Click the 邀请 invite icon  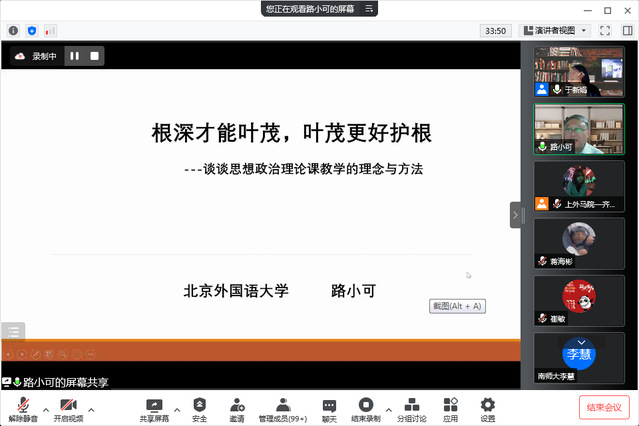pyautogui.click(x=237, y=405)
